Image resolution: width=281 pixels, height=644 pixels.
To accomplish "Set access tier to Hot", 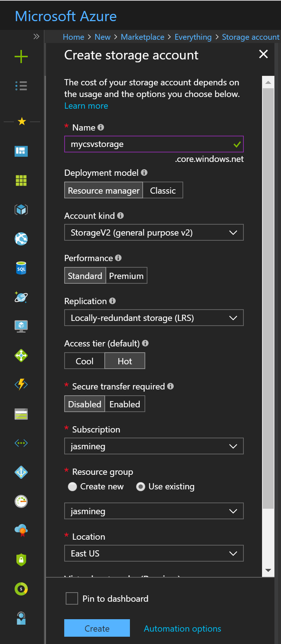I will pyautogui.click(x=125, y=361).
